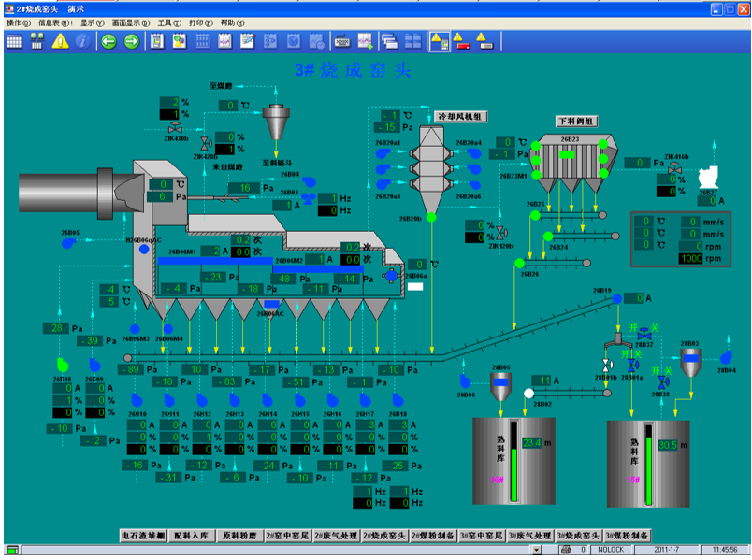Click the white fan 26B27

[x=708, y=177]
